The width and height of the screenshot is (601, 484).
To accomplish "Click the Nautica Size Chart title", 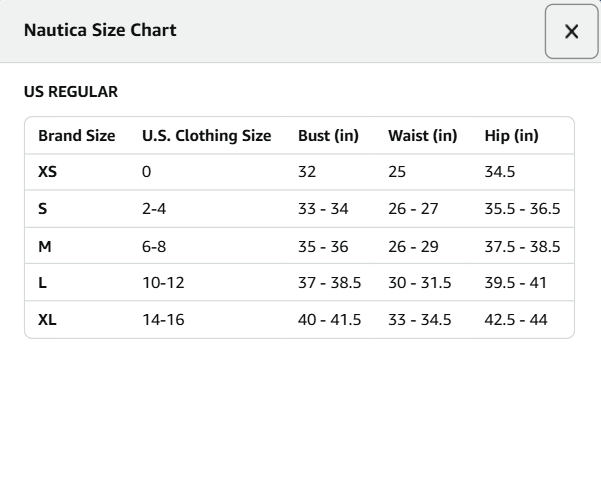I will (x=100, y=30).
